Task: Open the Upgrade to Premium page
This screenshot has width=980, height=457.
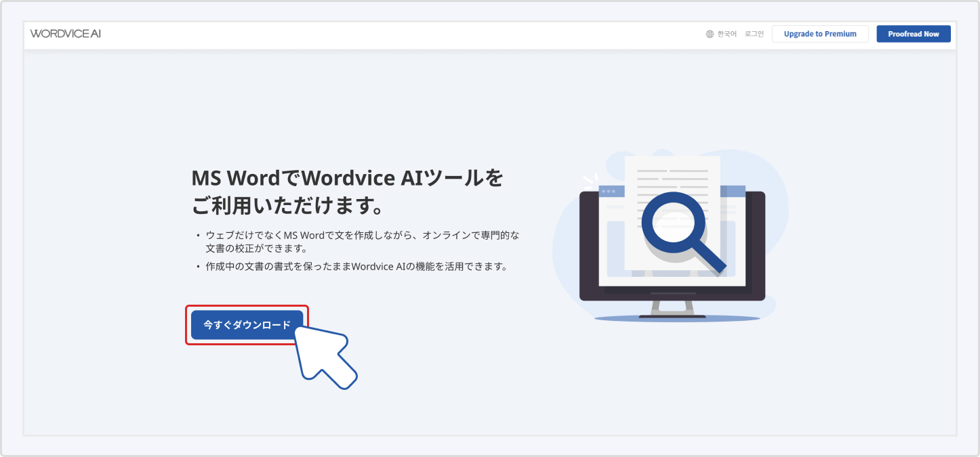Action: (x=820, y=33)
